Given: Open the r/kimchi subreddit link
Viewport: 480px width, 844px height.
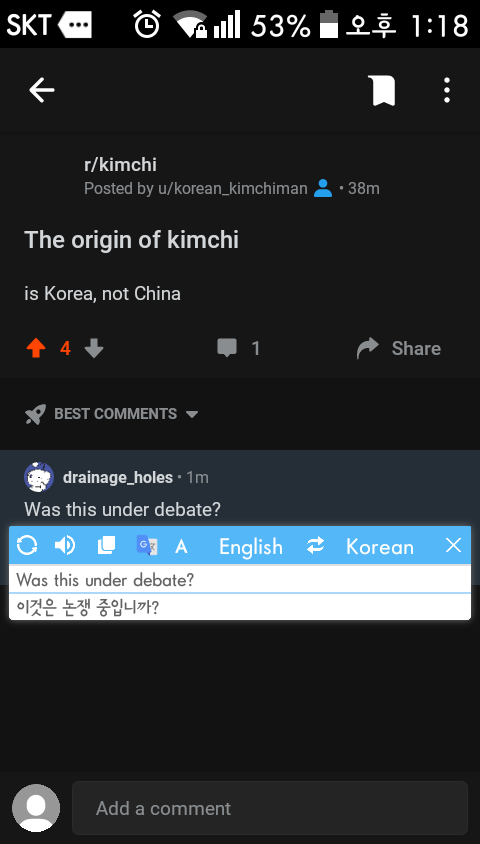Looking at the screenshot, I should pos(121,165).
